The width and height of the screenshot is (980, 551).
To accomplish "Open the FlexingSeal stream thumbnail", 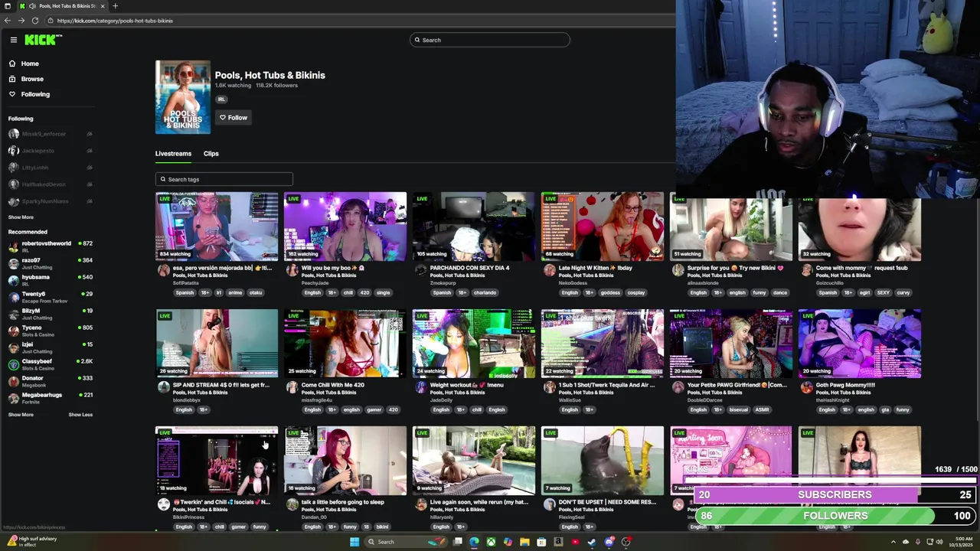I will (603, 461).
